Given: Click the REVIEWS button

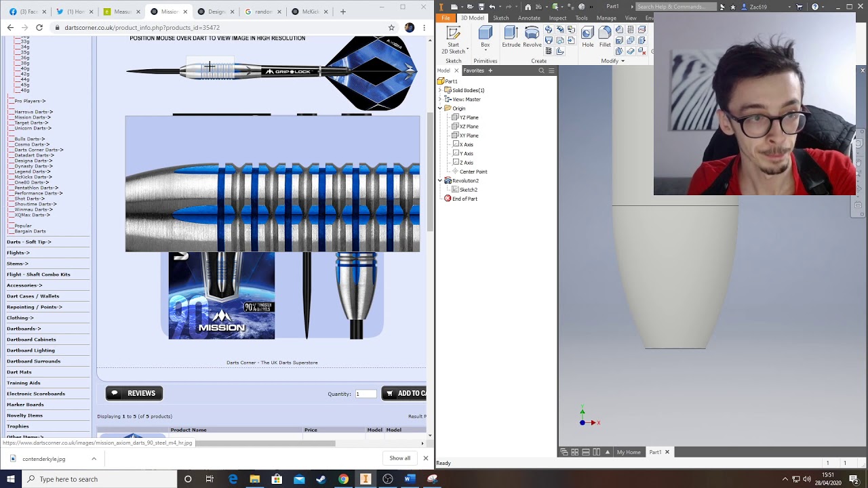Looking at the screenshot, I should tap(134, 393).
